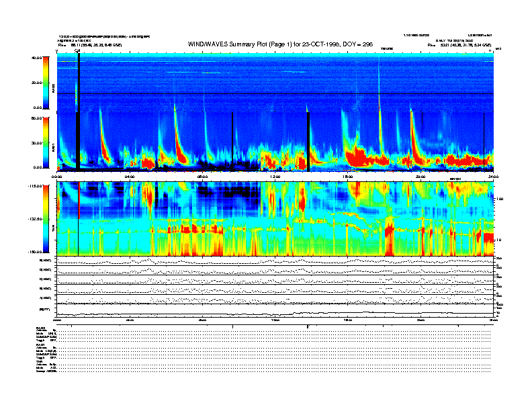Click the "16:00" time label under the RAD1 panel
The height and width of the screenshot is (411, 532).
(x=348, y=177)
